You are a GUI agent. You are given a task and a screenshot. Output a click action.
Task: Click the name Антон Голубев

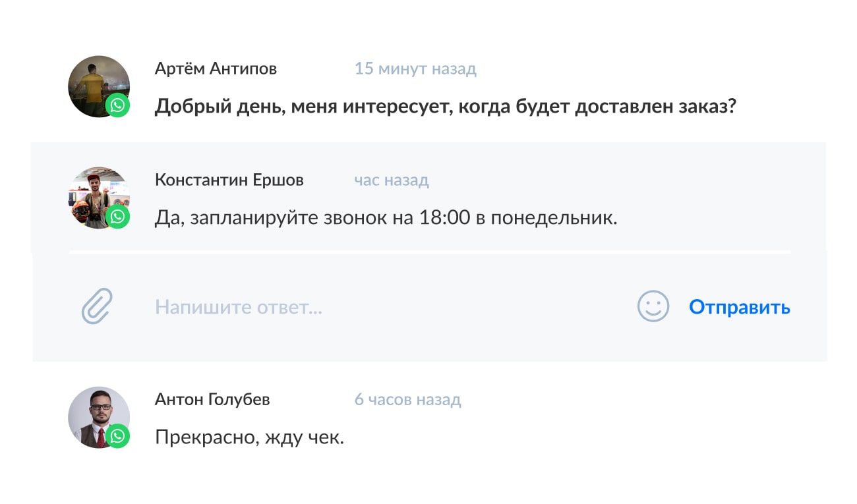tap(212, 399)
